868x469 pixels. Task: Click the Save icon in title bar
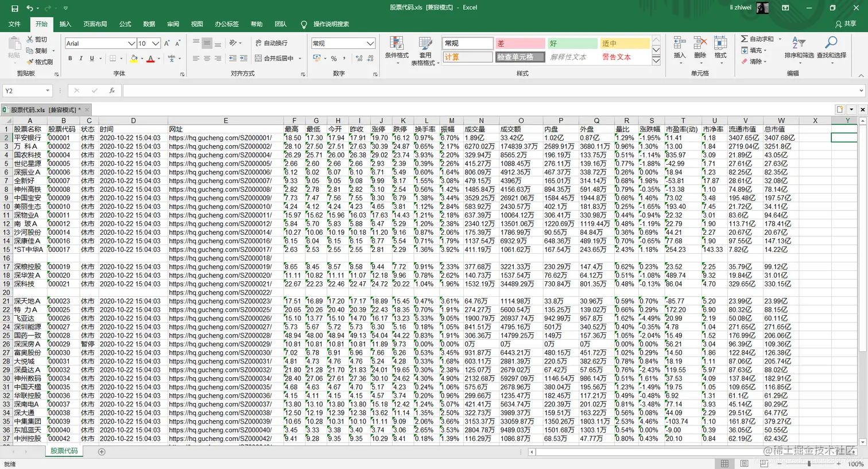pos(15,8)
